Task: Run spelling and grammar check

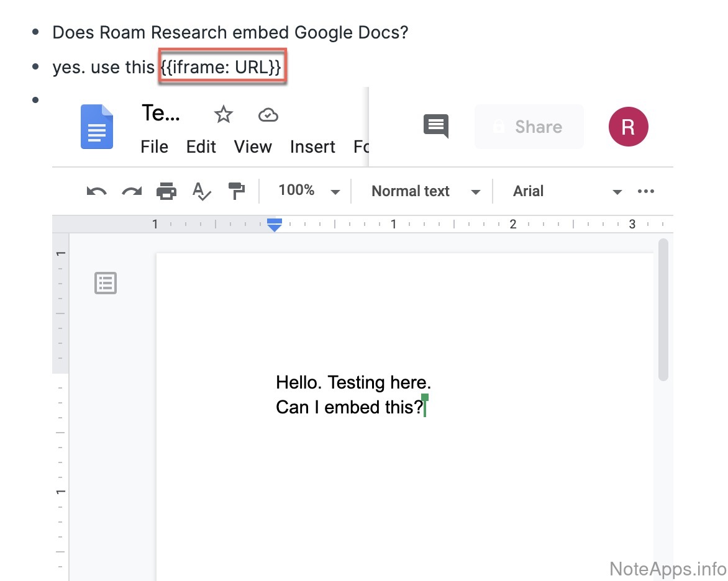Action: tap(201, 191)
